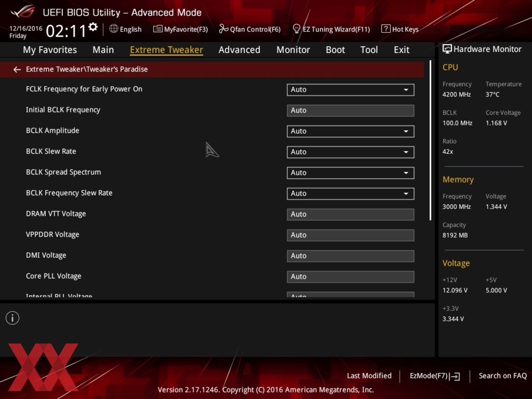Open the Tool tab
Viewport: 532px width, 399px height.
point(369,50)
